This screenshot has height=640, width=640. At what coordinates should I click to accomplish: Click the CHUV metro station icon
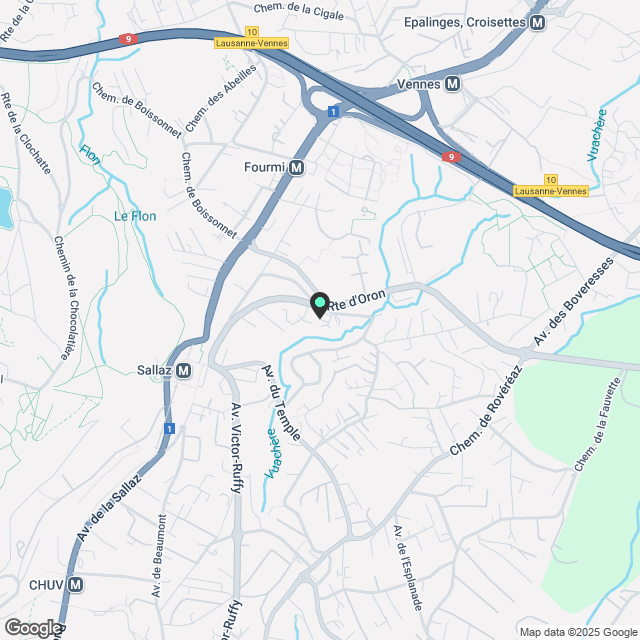76,585
